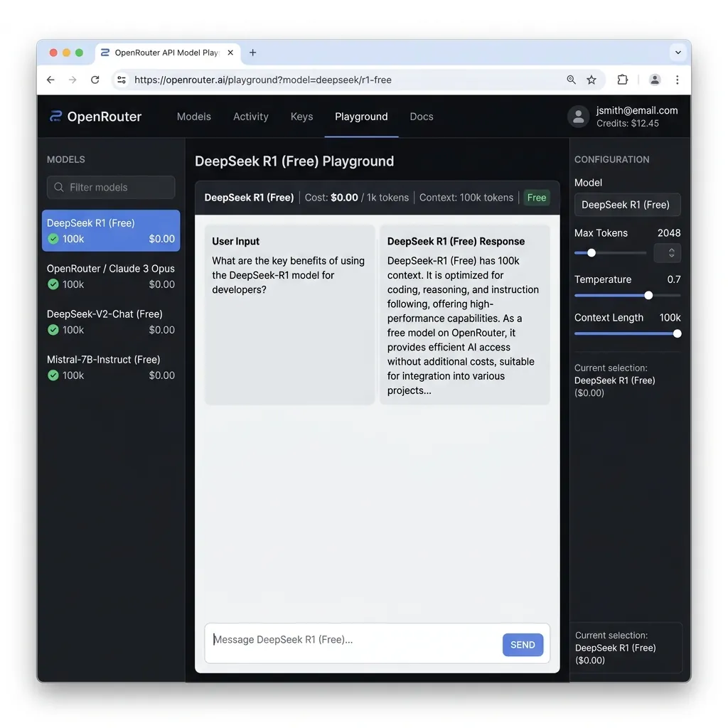Open site information icon in address bar
Image resolution: width=728 pixels, height=728 pixels.
122,80
